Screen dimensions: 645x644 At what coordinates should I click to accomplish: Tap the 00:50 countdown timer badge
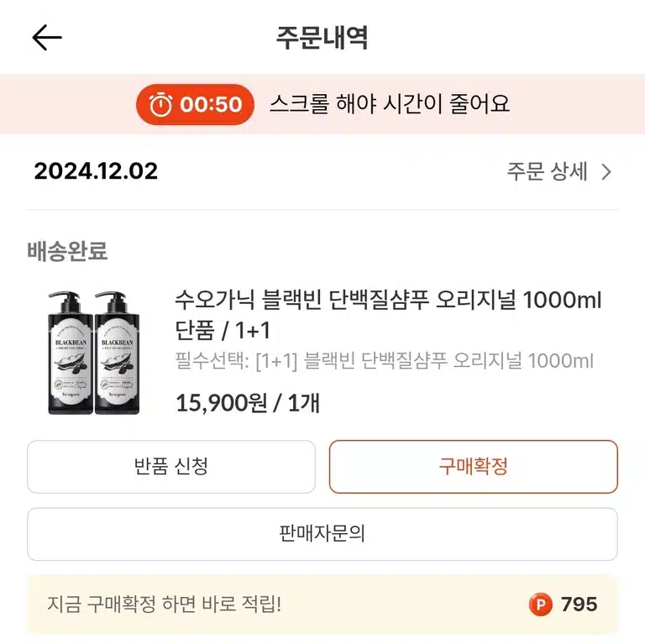[195, 104]
